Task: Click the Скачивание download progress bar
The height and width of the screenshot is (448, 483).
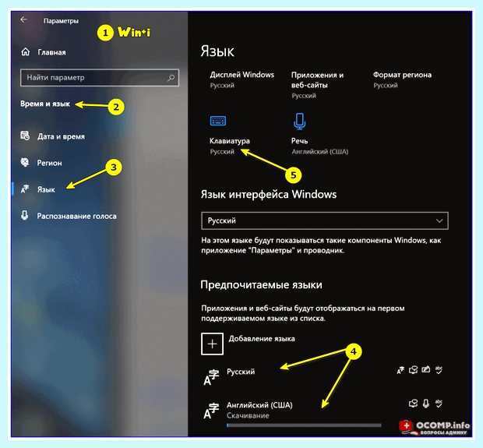Action: (304, 425)
